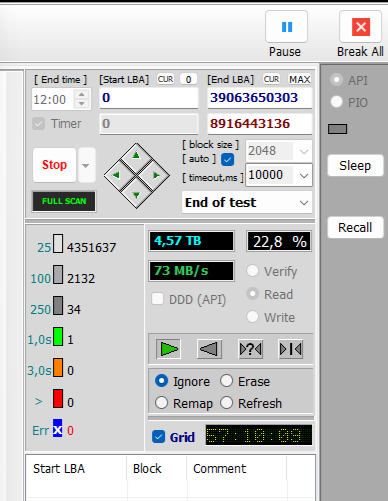Select the Remap radio option

click(161, 403)
